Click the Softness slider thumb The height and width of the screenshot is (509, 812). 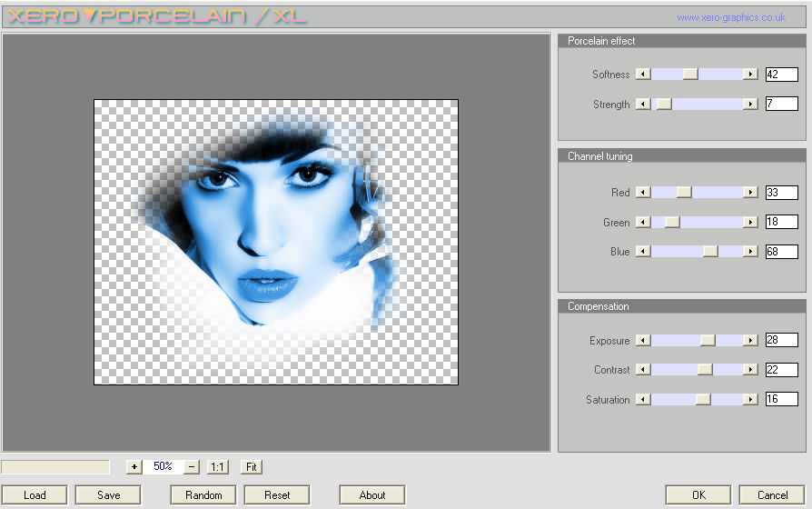(690, 75)
